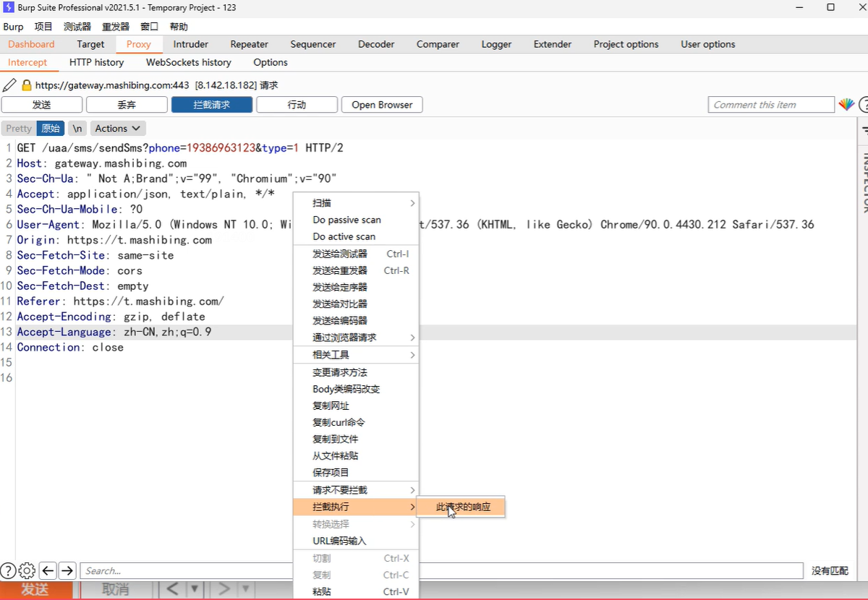Select 发送给定序器 from the context menu

[x=356, y=287]
